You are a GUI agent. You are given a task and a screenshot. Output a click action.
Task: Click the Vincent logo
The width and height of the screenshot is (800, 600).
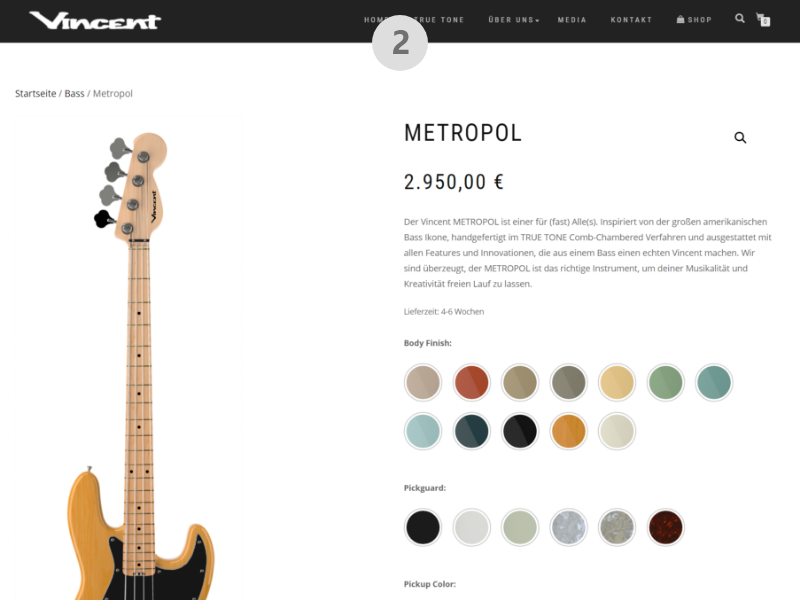[95, 20]
